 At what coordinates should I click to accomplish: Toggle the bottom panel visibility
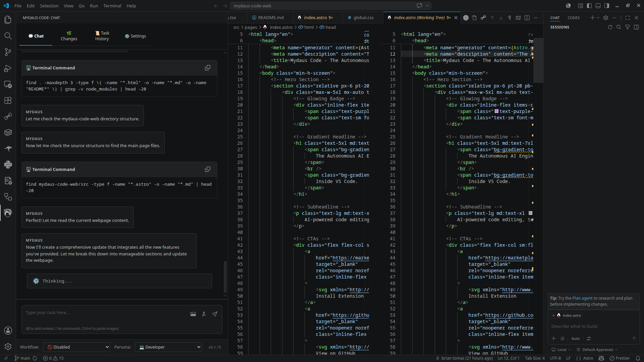point(598,6)
